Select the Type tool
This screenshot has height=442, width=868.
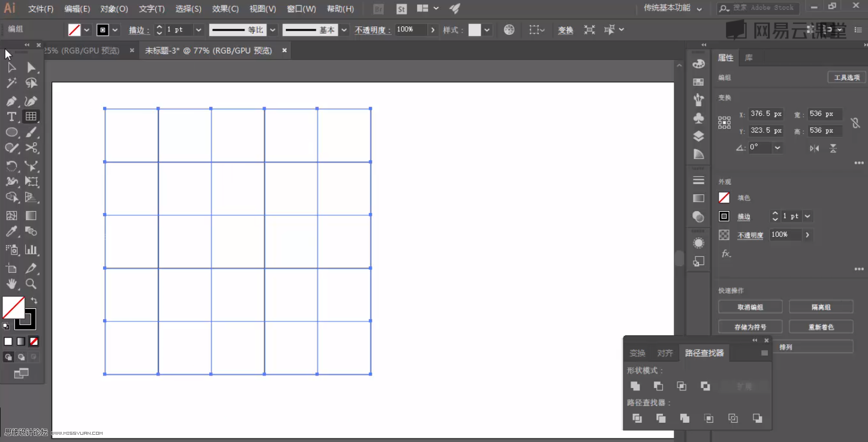11,116
